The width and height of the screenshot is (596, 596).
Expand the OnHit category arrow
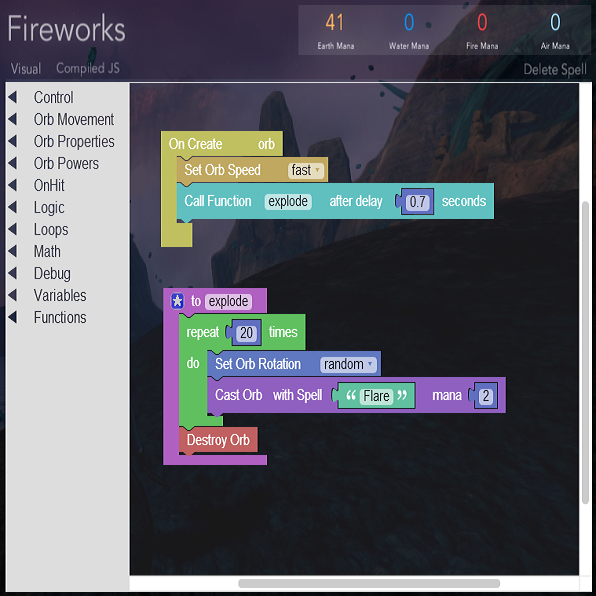click(x=13, y=185)
